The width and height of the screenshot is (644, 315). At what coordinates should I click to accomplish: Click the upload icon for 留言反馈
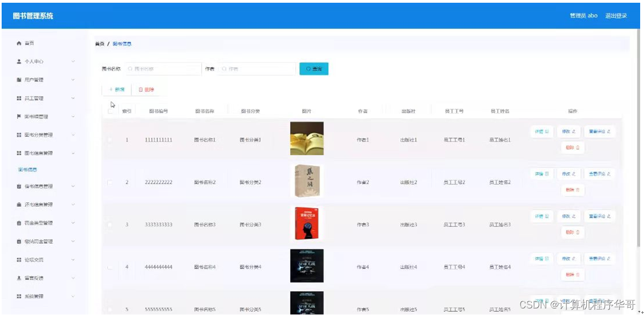(x=19, y=278)
